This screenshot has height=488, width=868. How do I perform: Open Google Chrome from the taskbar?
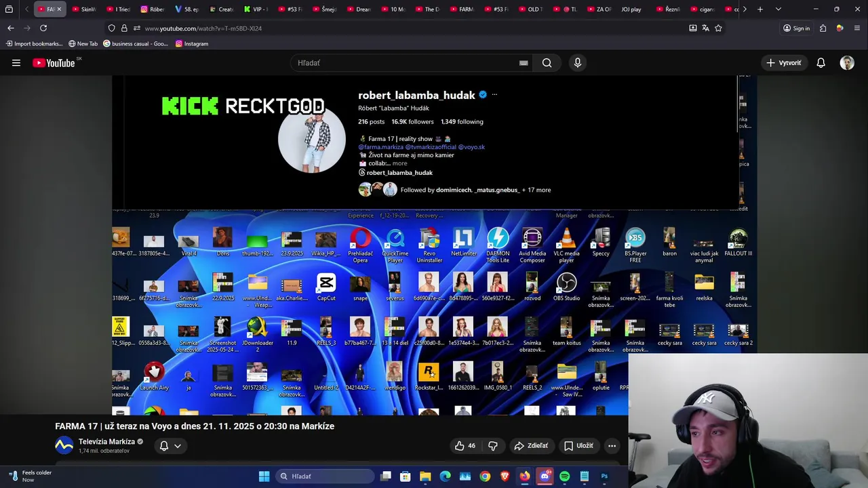(x=485, y=476)
